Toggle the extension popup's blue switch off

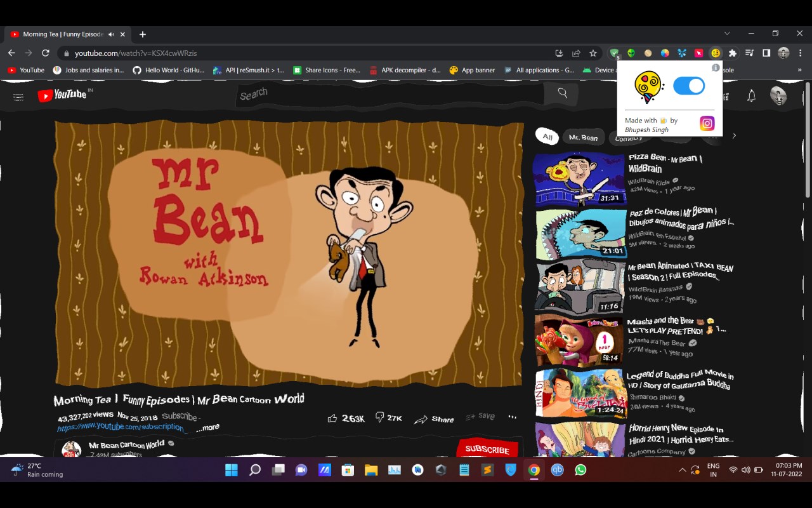coord(689,86)
